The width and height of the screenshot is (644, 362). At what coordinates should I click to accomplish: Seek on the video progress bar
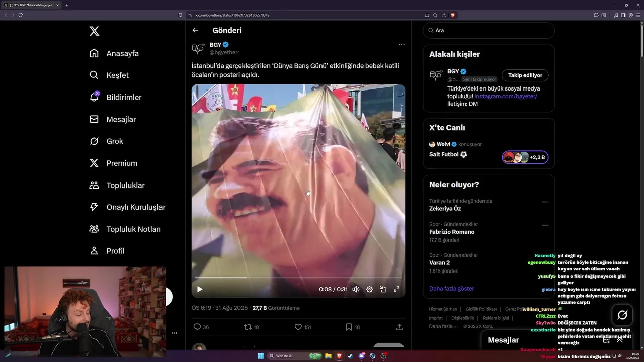click(x=298, y=278)
